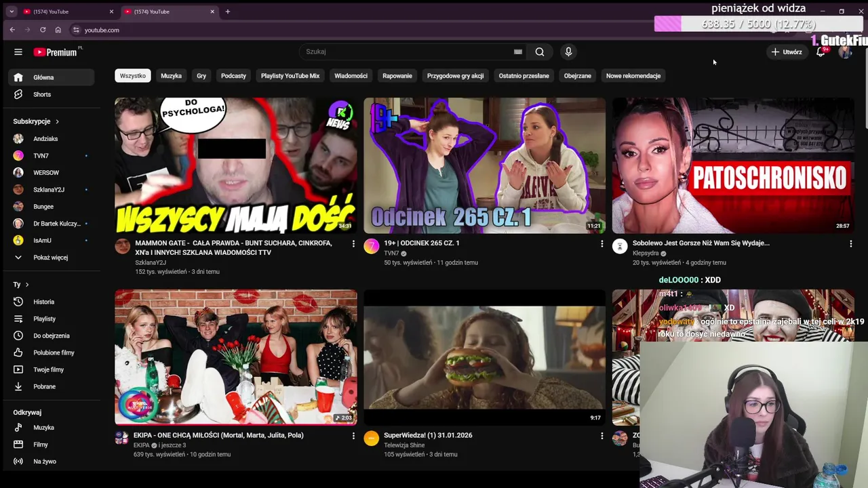868x488 pixels.
Task: Go to Główna home in sidebar
Action: tap(53, 77)
